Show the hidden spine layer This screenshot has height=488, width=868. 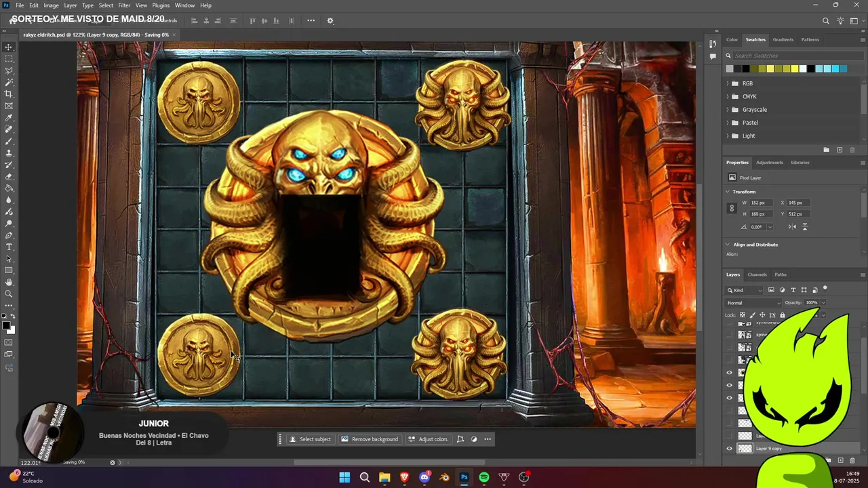pyautogui.click(x=730, y=335)
